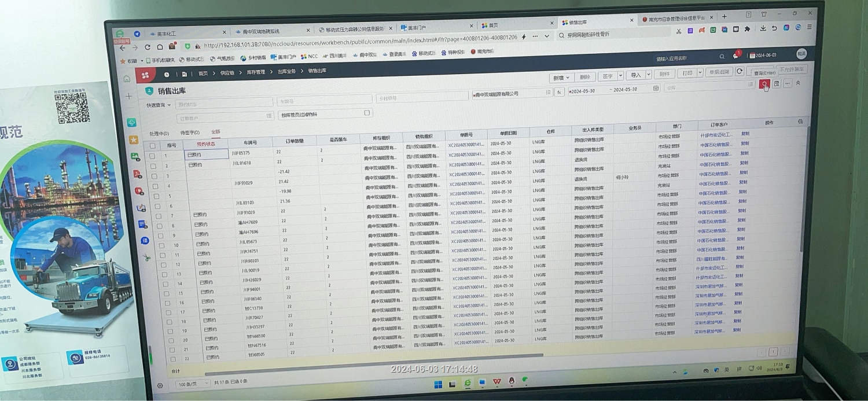
Task: Click the fx formula button
Action: tap(560, 92)
